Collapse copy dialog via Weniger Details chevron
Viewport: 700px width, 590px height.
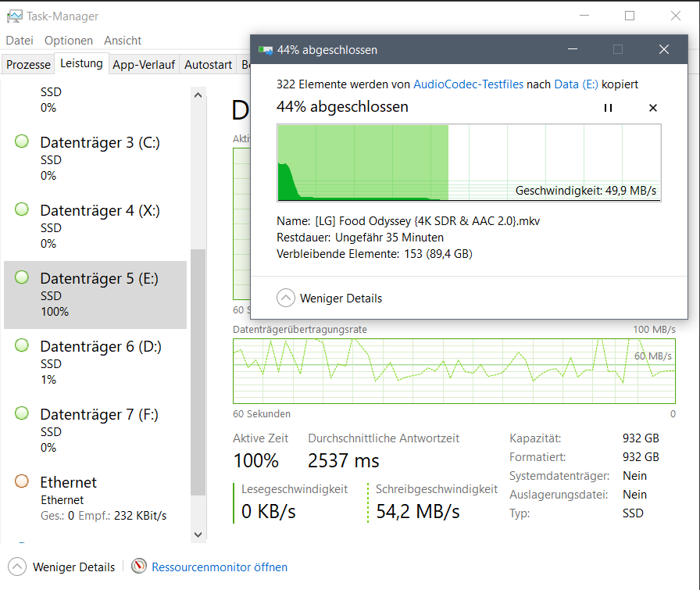[x=286, y=298]
